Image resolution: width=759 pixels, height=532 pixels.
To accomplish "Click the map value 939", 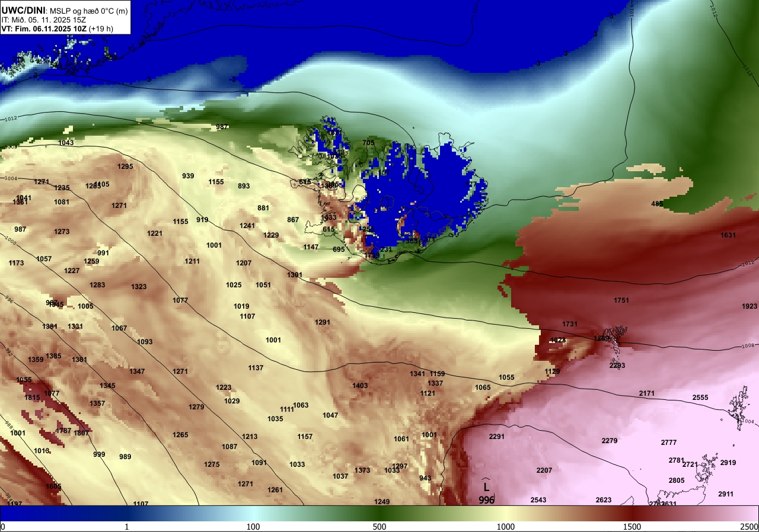I will [x=188, y=176].
